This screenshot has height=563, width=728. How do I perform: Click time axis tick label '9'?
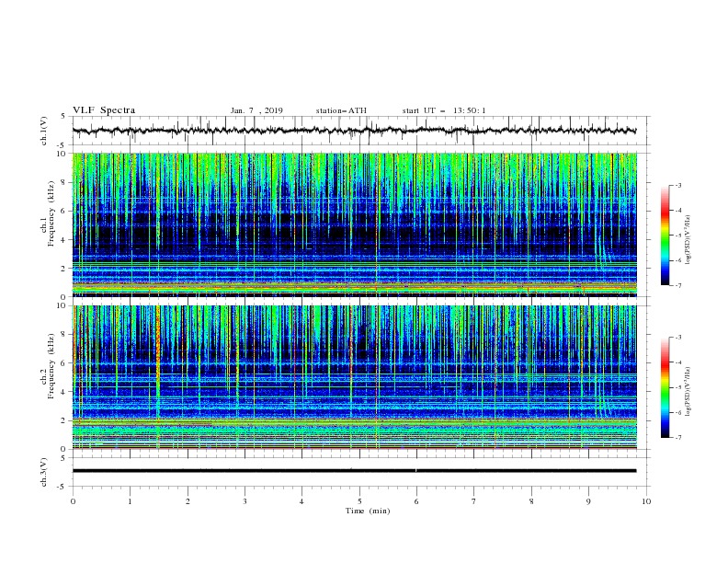point(588,501)
